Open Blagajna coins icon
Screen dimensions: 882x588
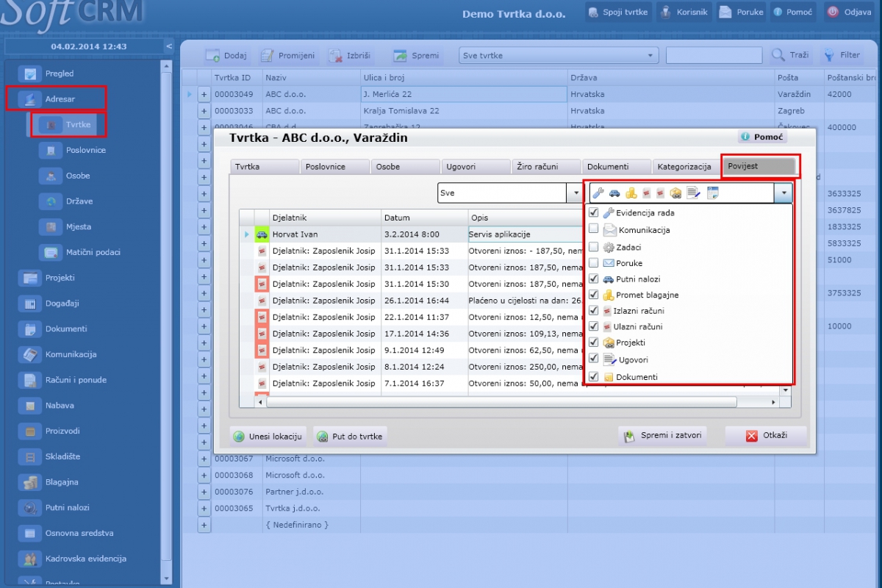click(30, 482)
